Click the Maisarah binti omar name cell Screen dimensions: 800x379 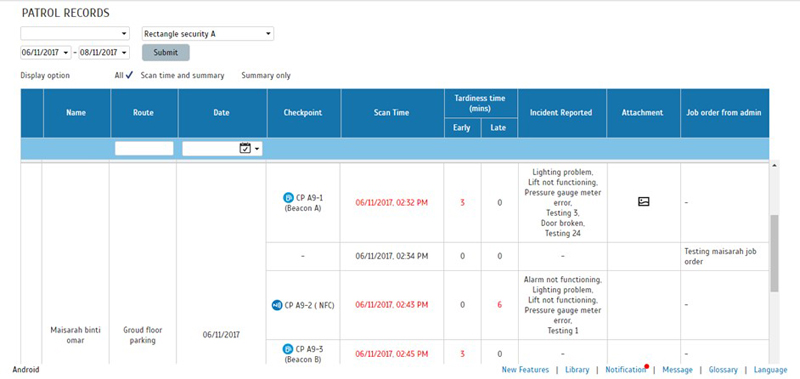[x=76, y=335]
